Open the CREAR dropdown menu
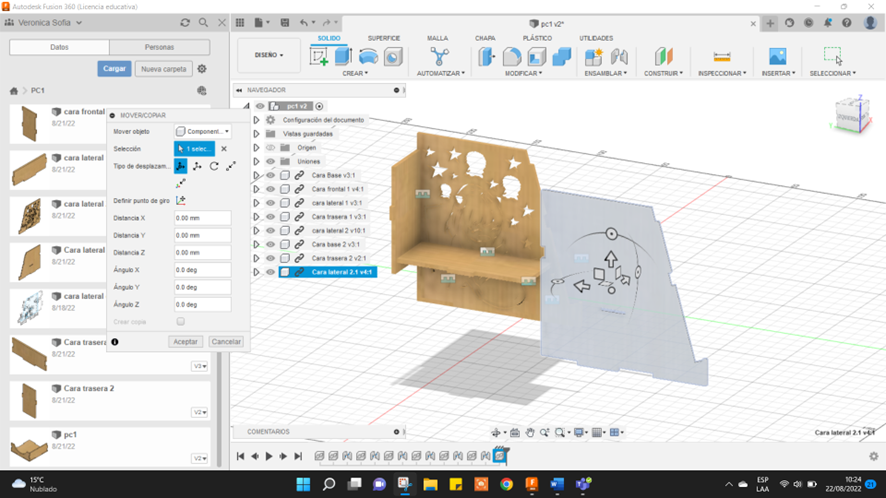The image size is (886, 498). click(355, 73)
